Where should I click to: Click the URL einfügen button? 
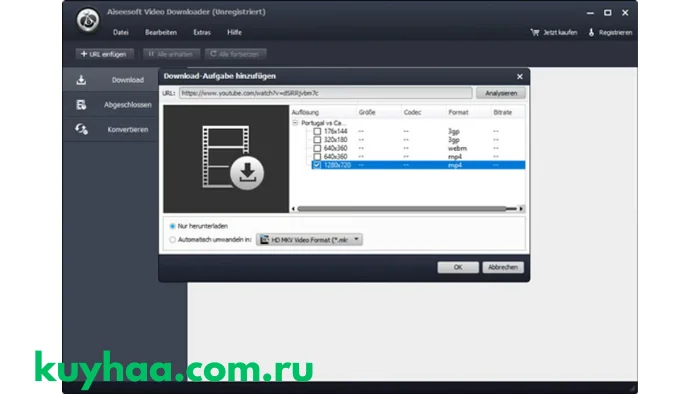pos(104,54)
